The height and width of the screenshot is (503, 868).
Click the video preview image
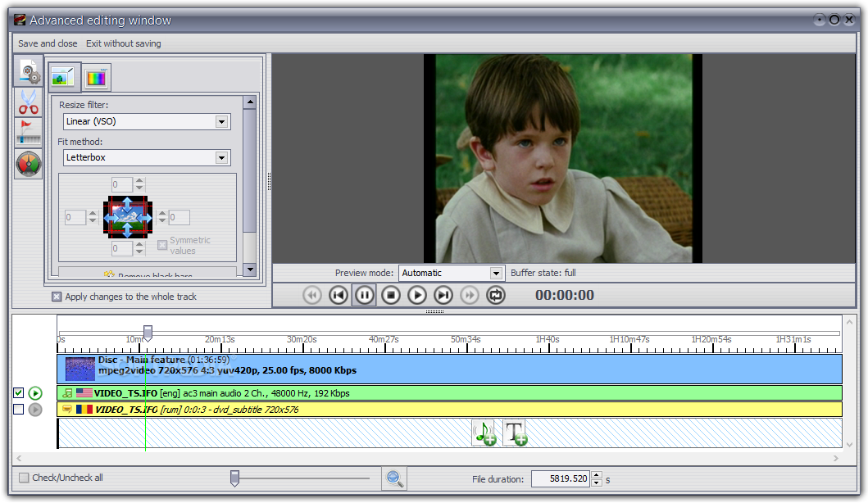click(x=563, y=158)
